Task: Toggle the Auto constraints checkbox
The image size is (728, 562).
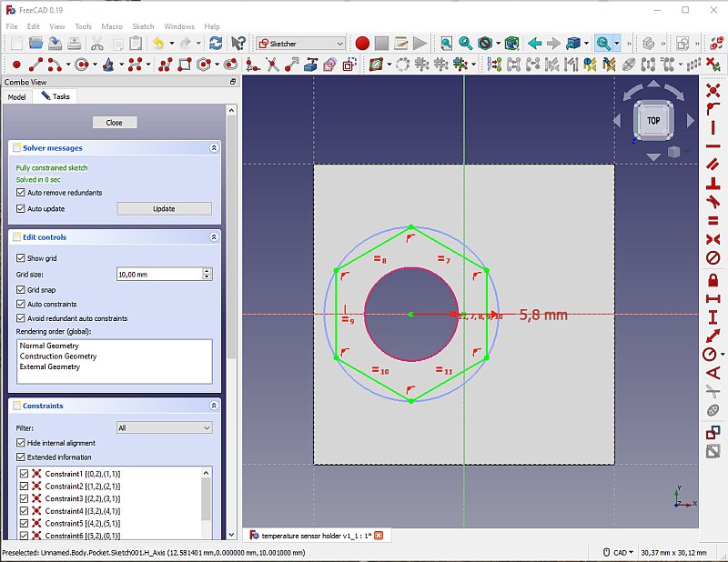Action: coord(20,304)
